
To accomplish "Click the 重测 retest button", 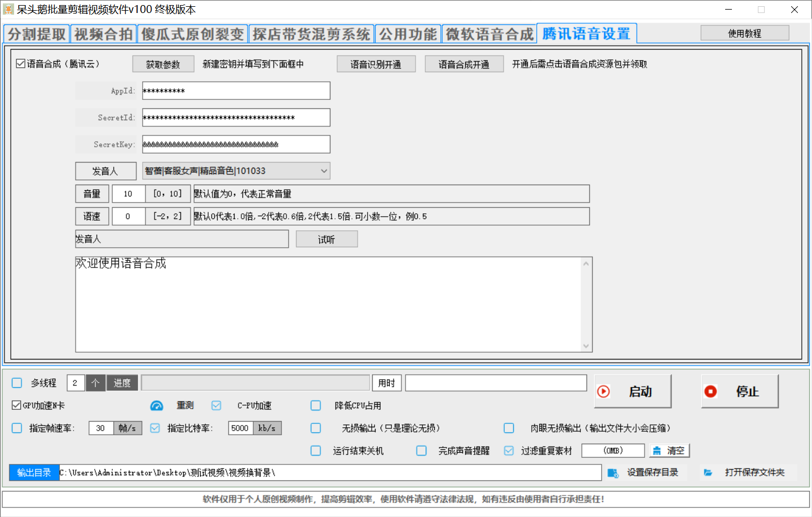I will pyautogui.click(x=185, y=405).
